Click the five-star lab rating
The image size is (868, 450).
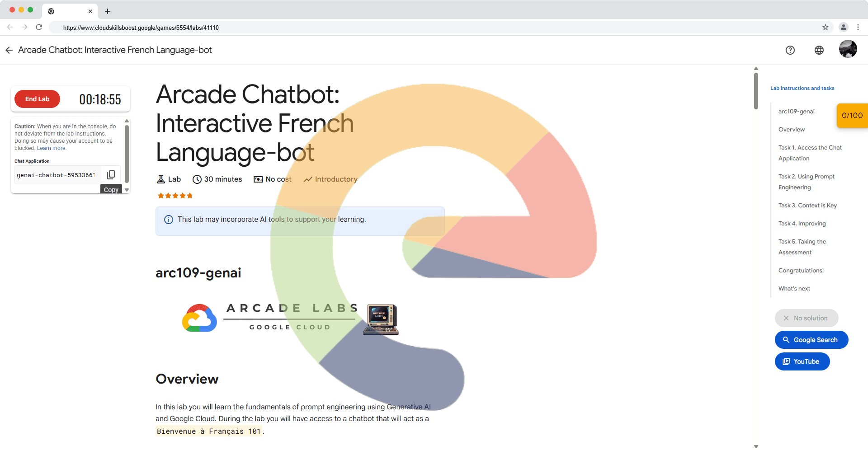(175, 196)
